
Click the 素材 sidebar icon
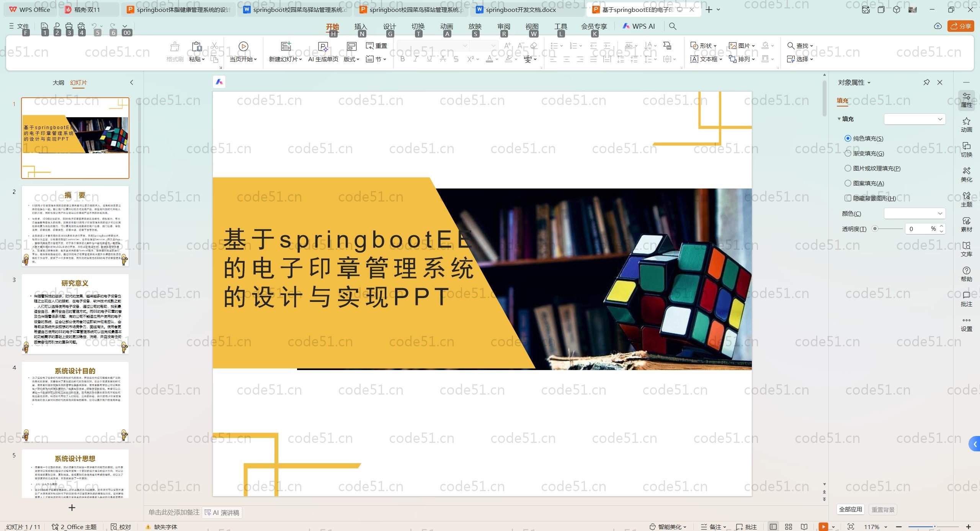966,224
